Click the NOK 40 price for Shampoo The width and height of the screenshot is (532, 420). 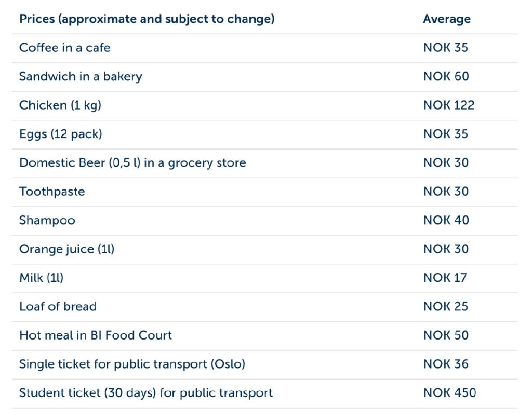(x=446, y=220)
